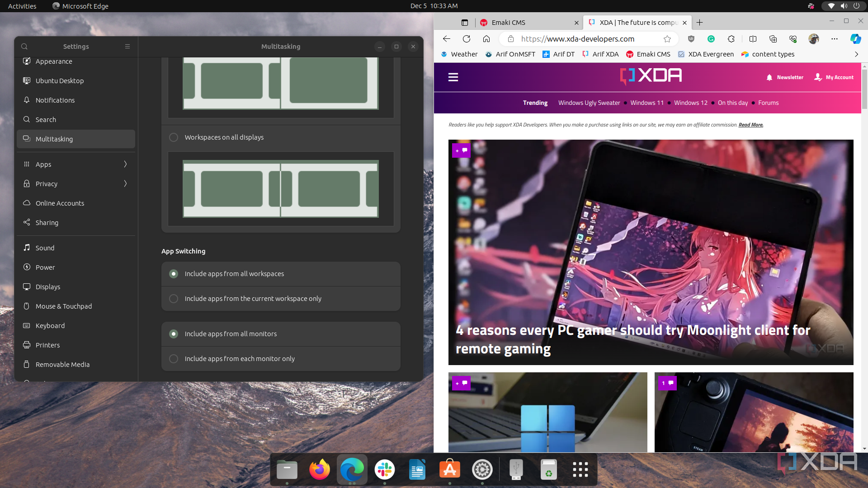
Task: Open the App Store icon
Action: [450, 469]
